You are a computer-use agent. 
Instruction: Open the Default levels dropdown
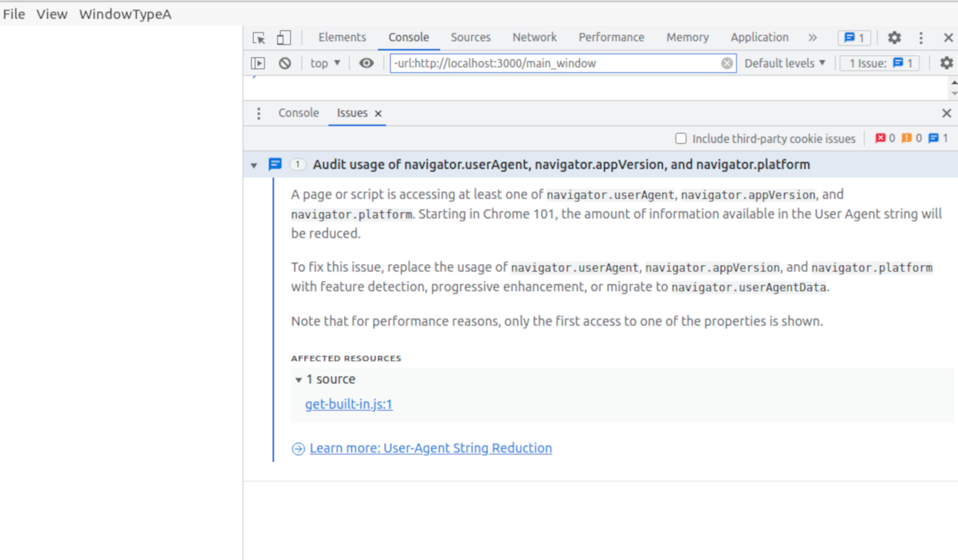785,63
